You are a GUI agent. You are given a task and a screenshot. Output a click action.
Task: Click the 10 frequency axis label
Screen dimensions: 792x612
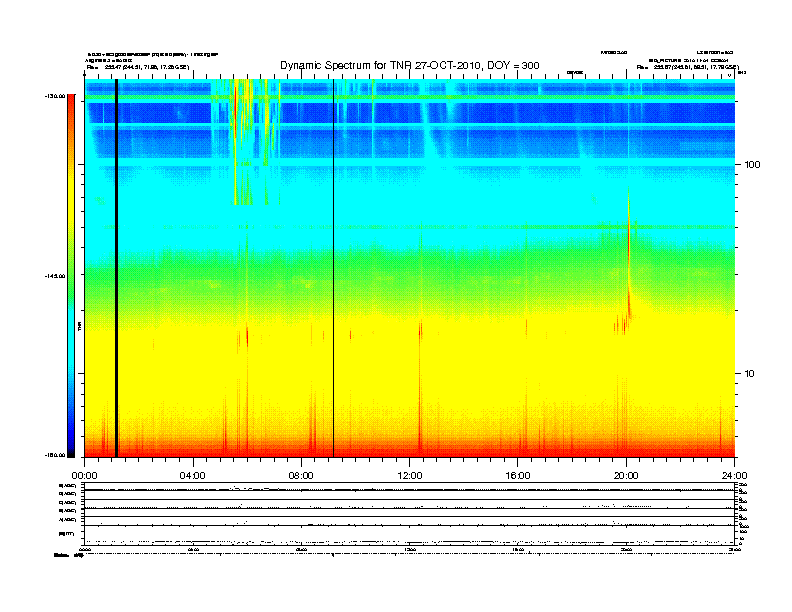750,374
